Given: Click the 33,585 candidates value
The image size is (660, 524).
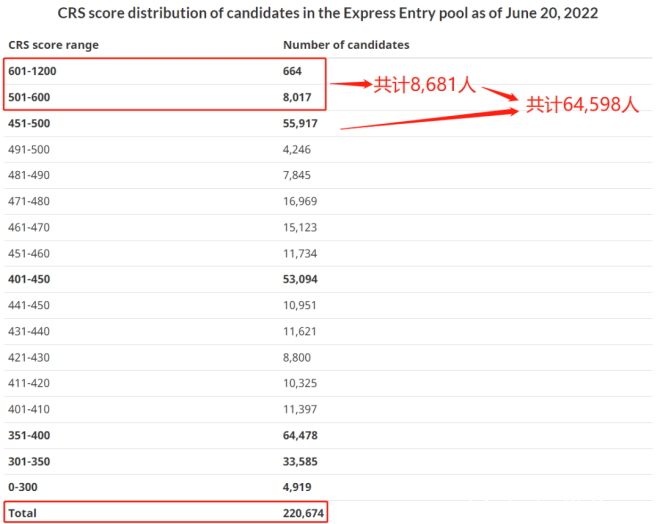Looking at the screenshot, I should point(300,461).
